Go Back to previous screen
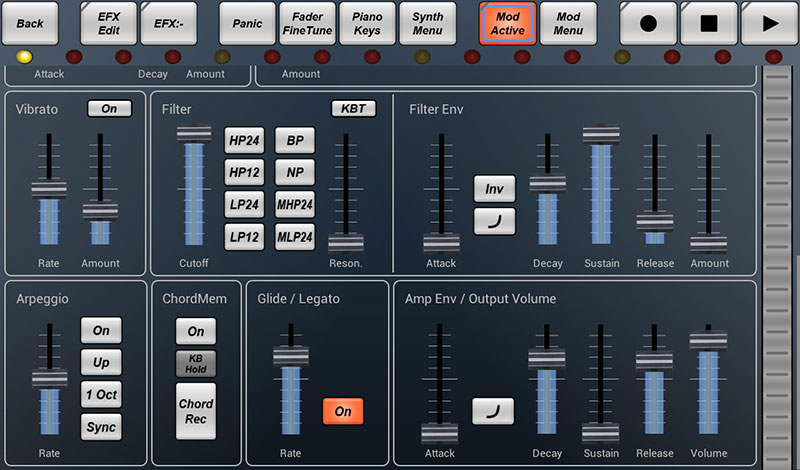Viewport: 800px width, 470px height. (30, 23)
